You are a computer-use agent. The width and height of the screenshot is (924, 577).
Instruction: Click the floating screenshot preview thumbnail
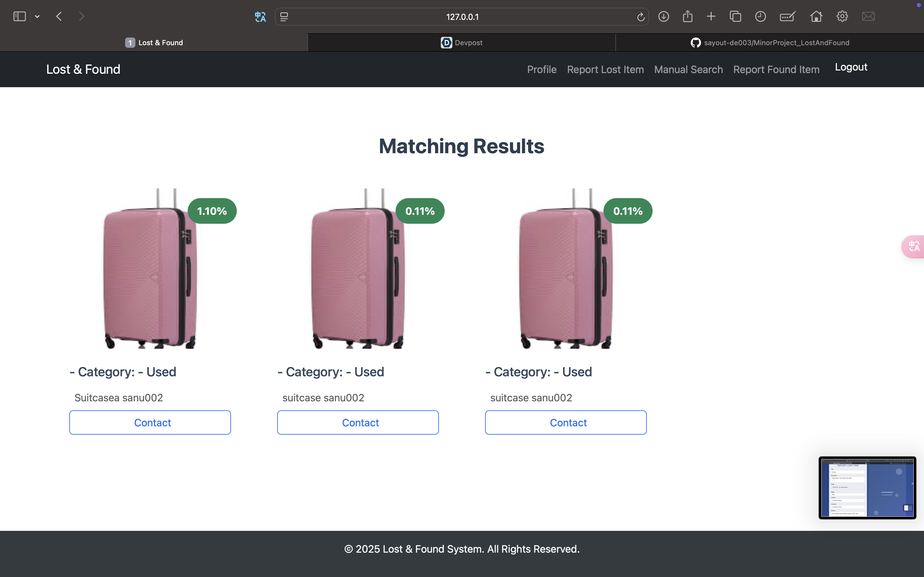(x=867, y=488)
